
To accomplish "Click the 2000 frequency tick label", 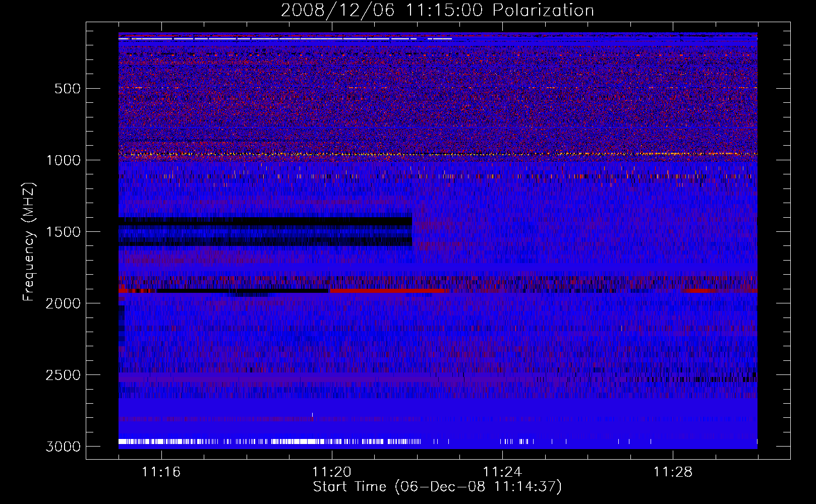I will [x=63, y=303].
